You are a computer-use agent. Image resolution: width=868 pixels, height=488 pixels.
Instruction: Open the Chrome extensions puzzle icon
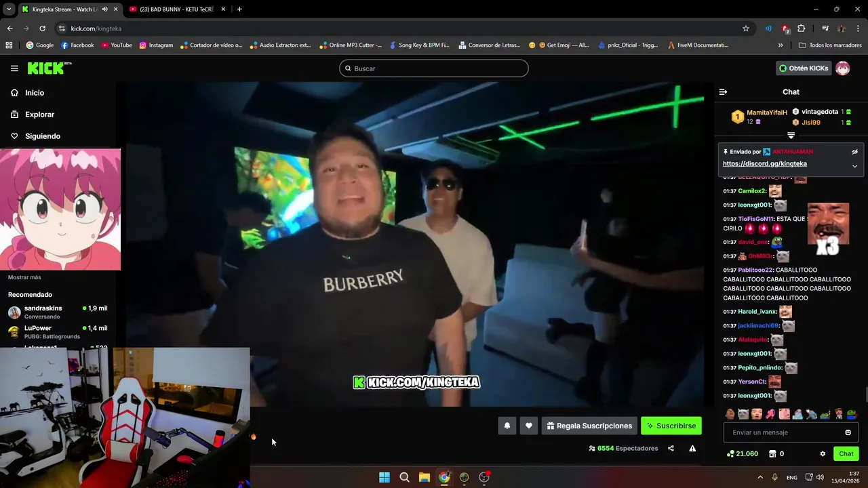coord(802,28)
